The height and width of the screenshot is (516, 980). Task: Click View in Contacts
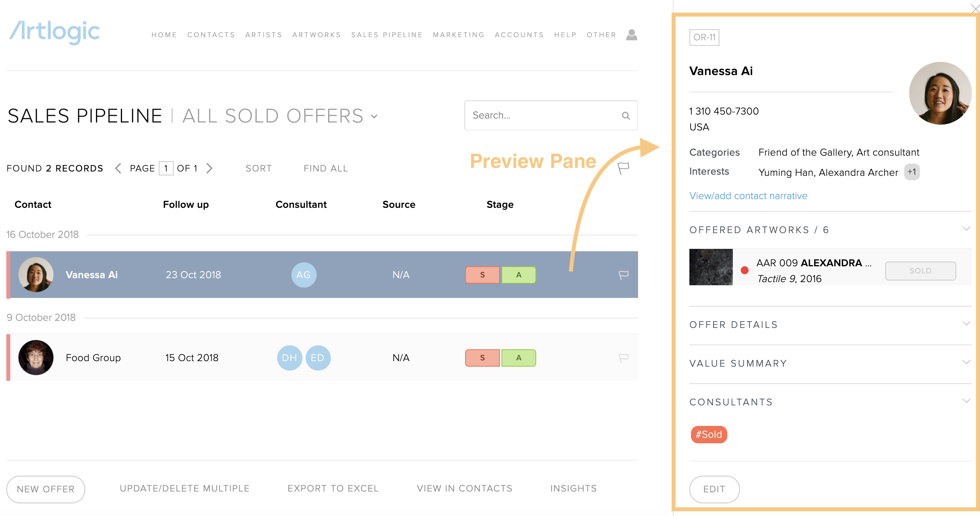point(465,489)
